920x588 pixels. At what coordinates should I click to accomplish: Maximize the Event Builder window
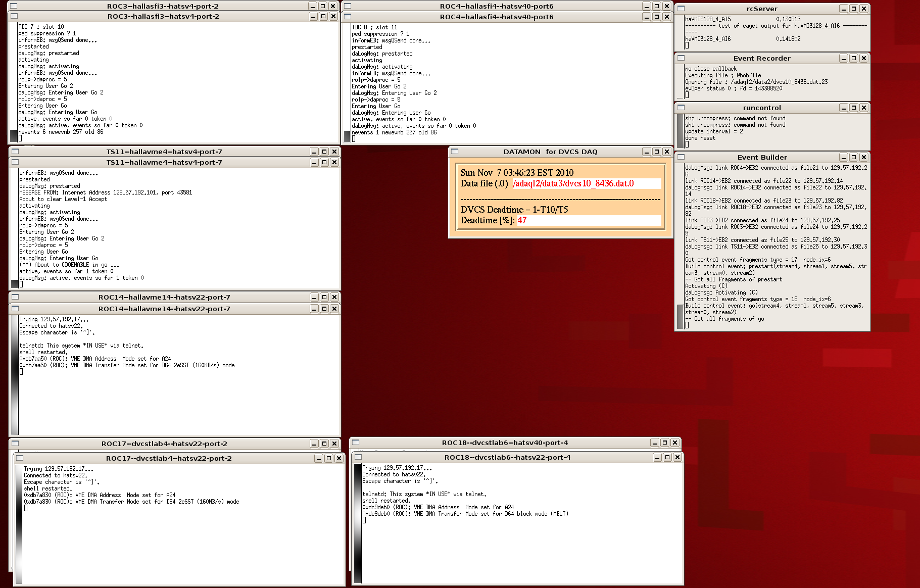pyautogui.click(x=854, y=157)
